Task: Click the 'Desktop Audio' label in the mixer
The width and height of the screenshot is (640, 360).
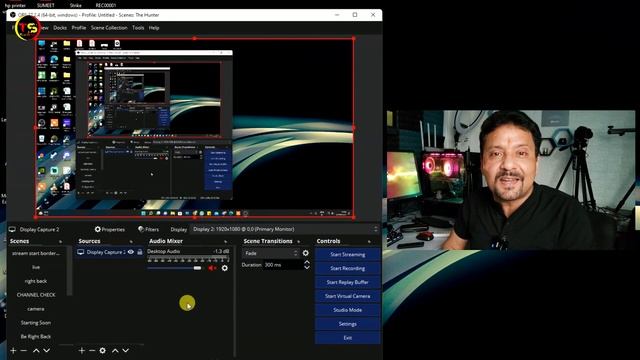Action: point(163,251)
